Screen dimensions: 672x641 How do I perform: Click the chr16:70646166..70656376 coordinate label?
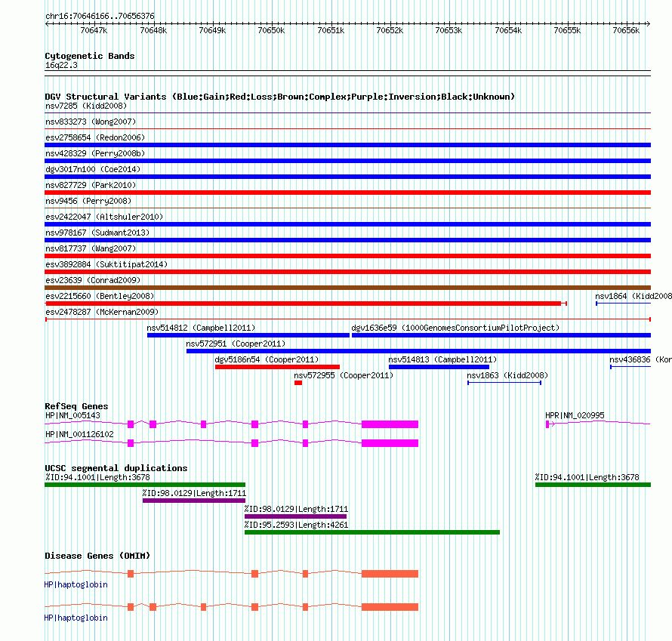[x=100, y=16]
